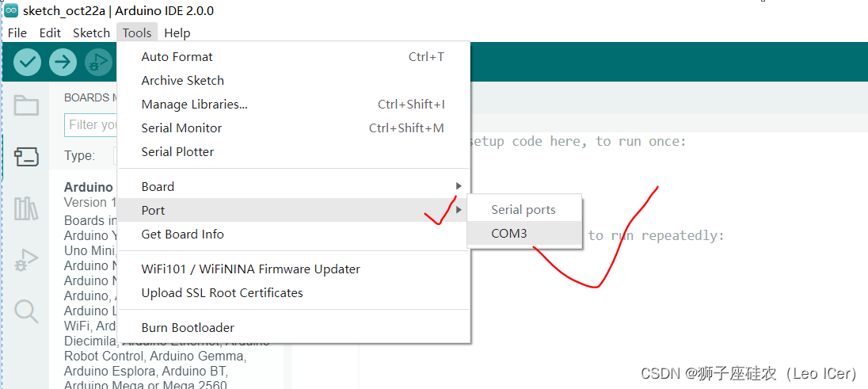Image resolution: width=868 pixels, height=389 pixels.
Task: Open the Debug sidebar icon
Action: point(26,260)
